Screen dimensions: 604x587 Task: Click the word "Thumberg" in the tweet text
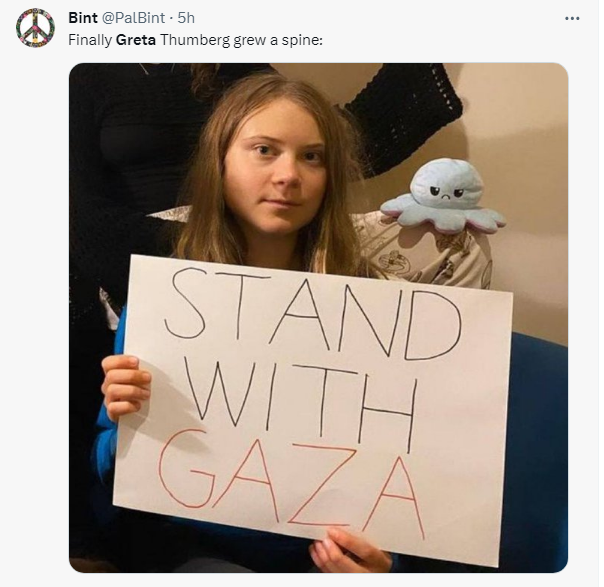195,40
